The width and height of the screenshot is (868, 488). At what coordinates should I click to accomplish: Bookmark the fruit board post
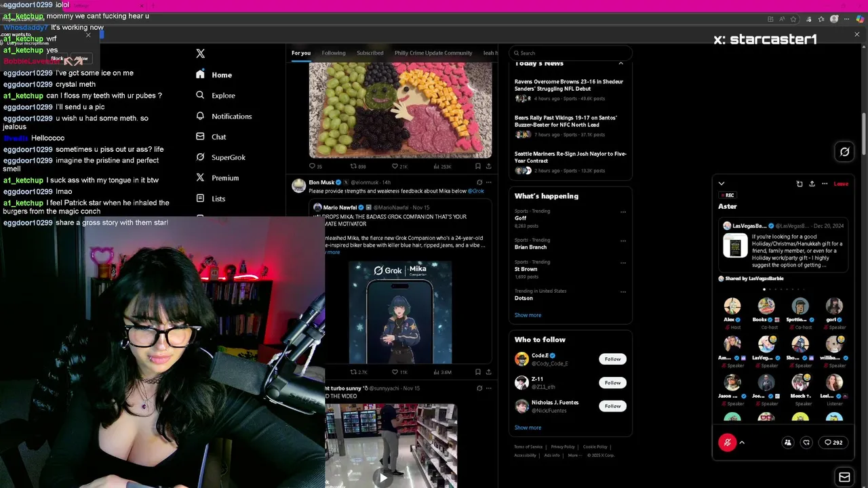point(478,166)
